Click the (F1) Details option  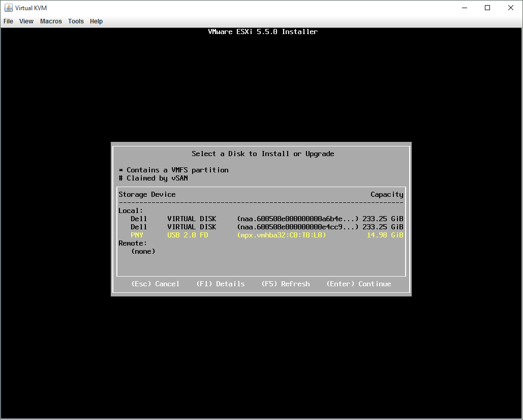220,284
